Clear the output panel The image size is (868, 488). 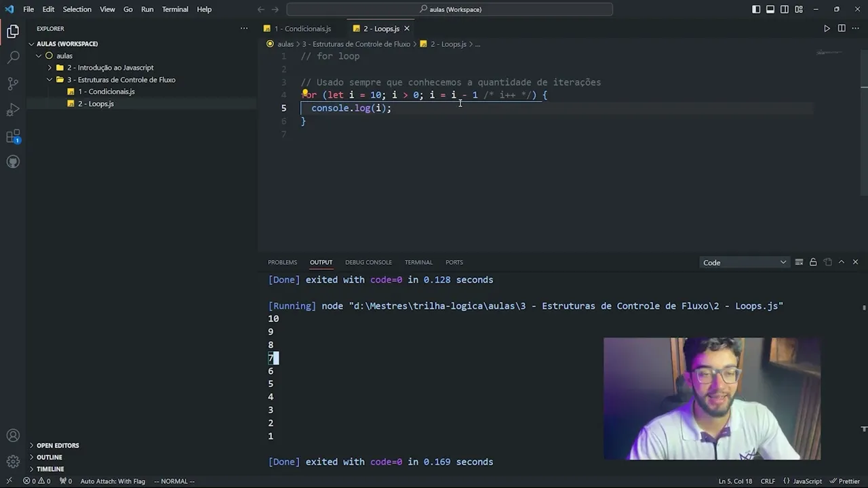click(x=799, y=262)
